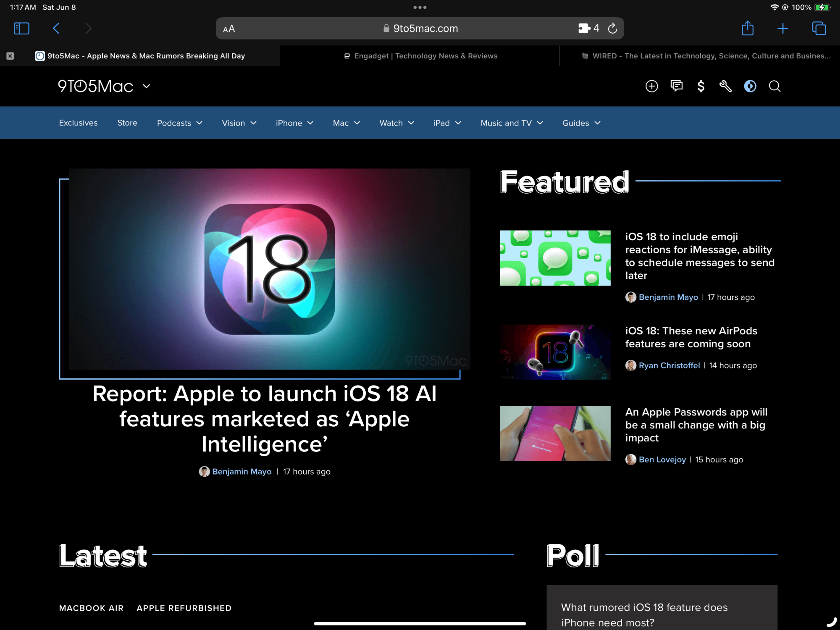Image resolution: width=840 pixels, height=630 pixels.
Task: Open the AA reader view menu
Action: (x=229, y=29)
